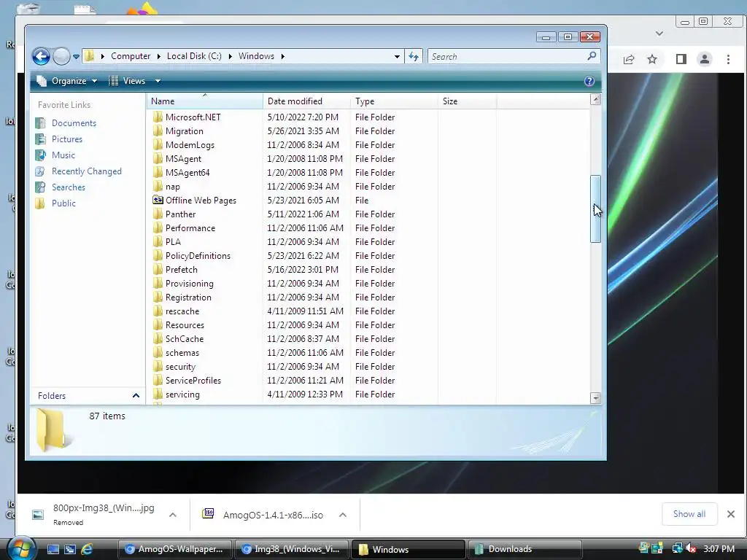Select Computer in the breadcrumb path

coord(131,56)
